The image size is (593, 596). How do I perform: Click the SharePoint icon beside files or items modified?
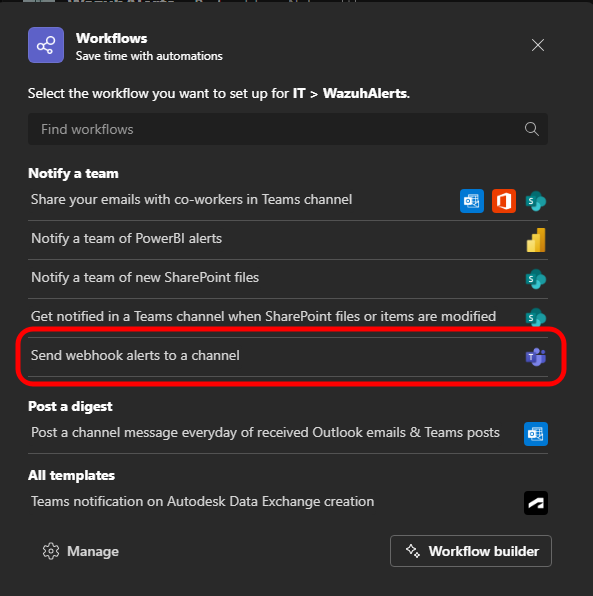pos(536,318)
